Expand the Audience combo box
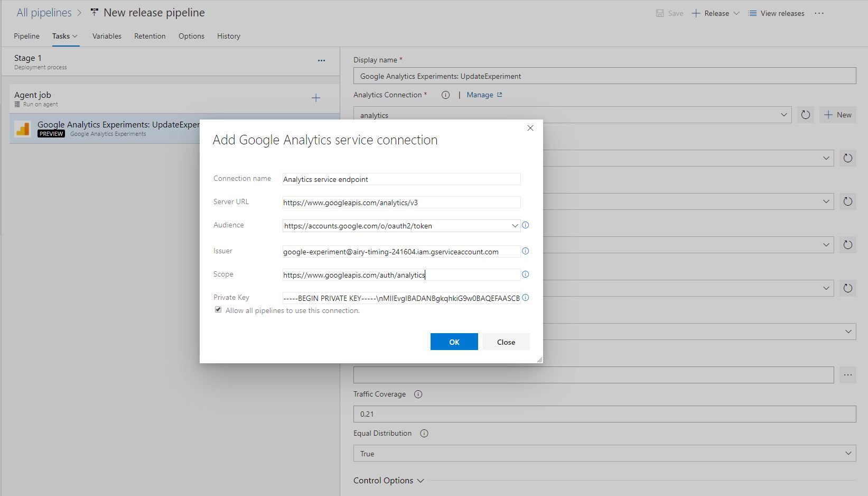 pyautogui.click(x=515, y=226)
